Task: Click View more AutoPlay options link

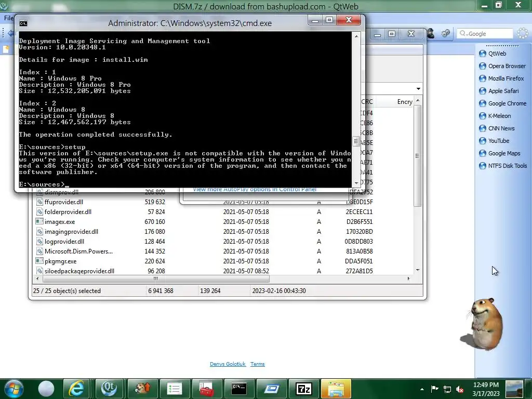Action: [255, 189]
